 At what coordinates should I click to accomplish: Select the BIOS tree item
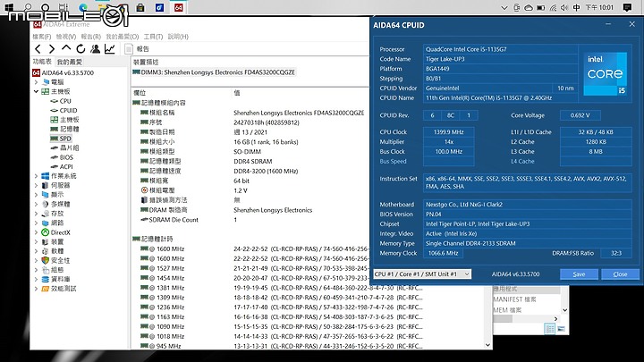pos(62,157)
